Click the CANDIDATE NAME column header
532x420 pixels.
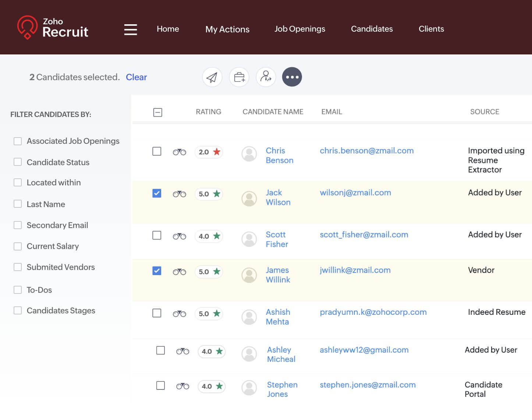pyautogui.click(x=273, y=112)
